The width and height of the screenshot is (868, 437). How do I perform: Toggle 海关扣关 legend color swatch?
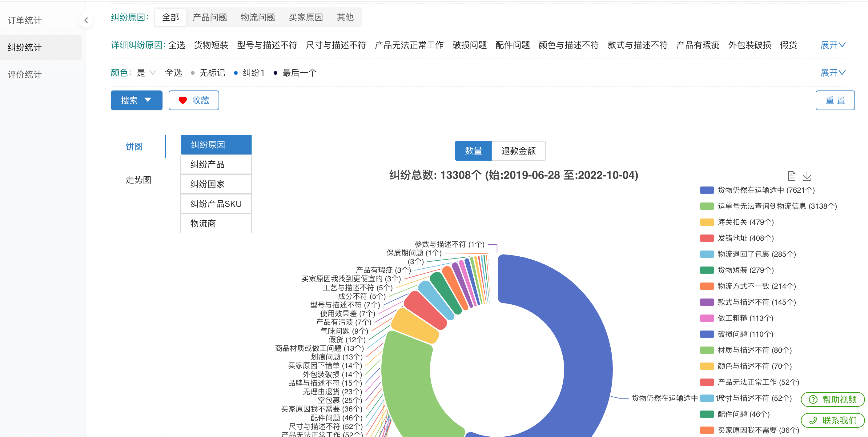(x=707, y=223)
